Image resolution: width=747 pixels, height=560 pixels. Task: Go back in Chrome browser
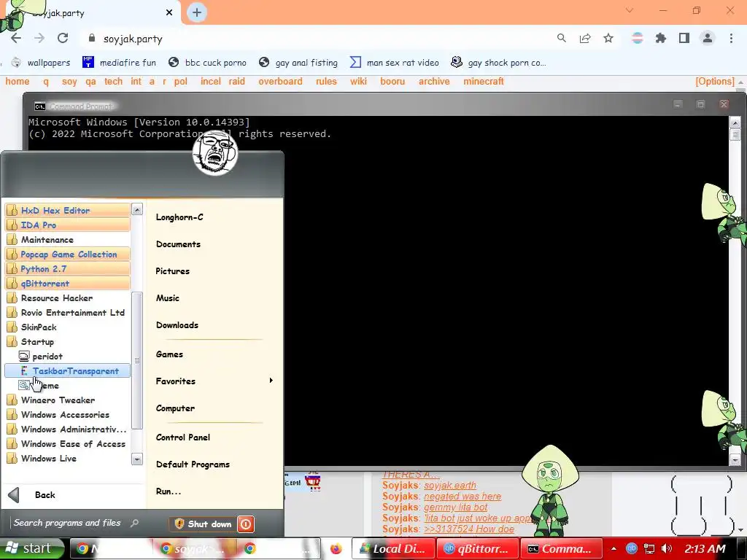(x=16, y=39)
